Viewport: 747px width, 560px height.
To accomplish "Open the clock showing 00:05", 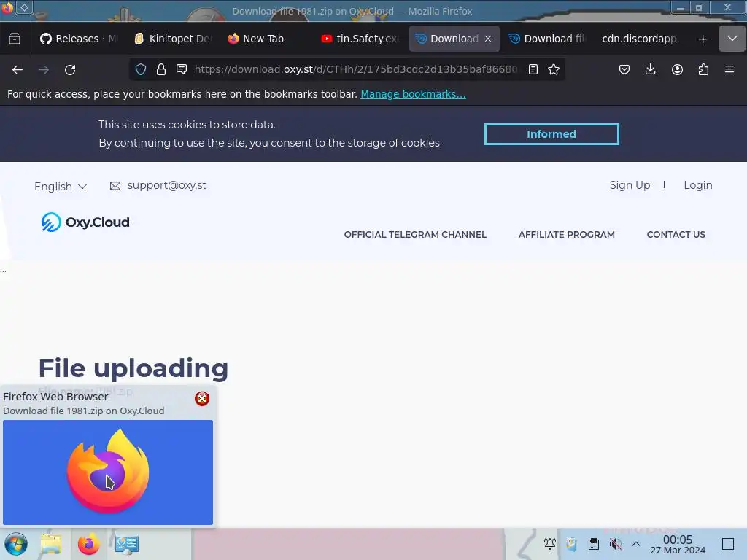I will click(x=678, y=544).
